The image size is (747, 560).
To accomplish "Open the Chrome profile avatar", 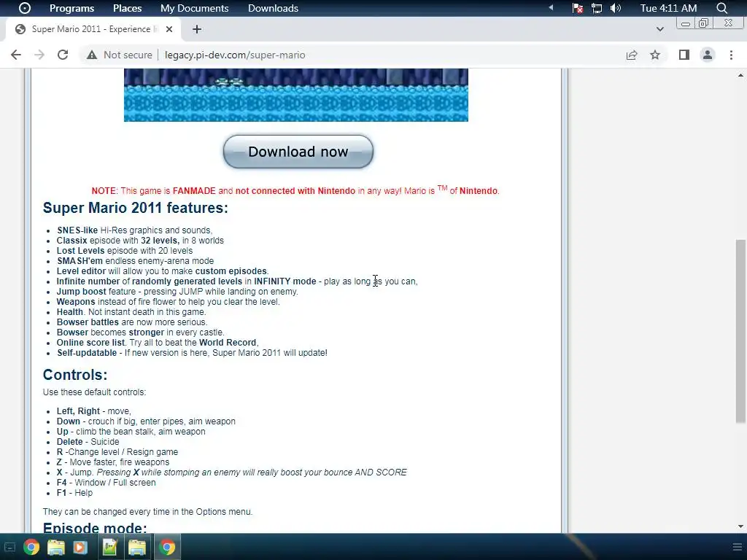I will click(x=708, y=55).
